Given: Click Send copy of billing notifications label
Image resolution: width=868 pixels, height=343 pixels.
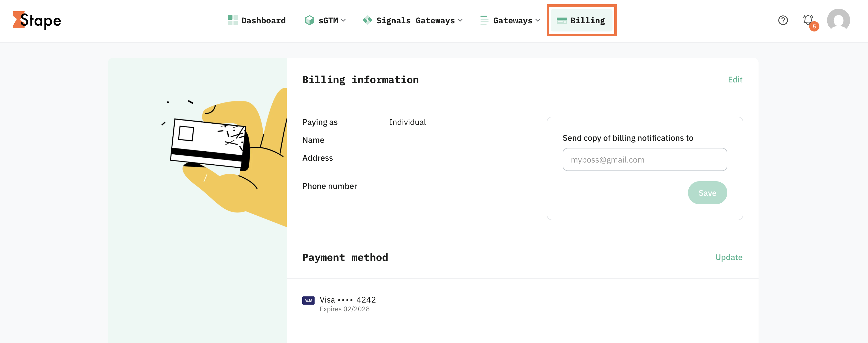Looking at the screenshot, I should [x=628, y=138].
